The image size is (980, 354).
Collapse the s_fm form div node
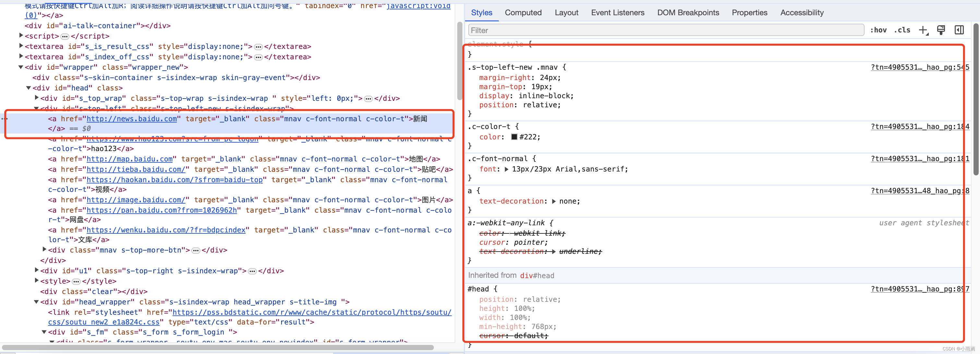tap(44, 332)
